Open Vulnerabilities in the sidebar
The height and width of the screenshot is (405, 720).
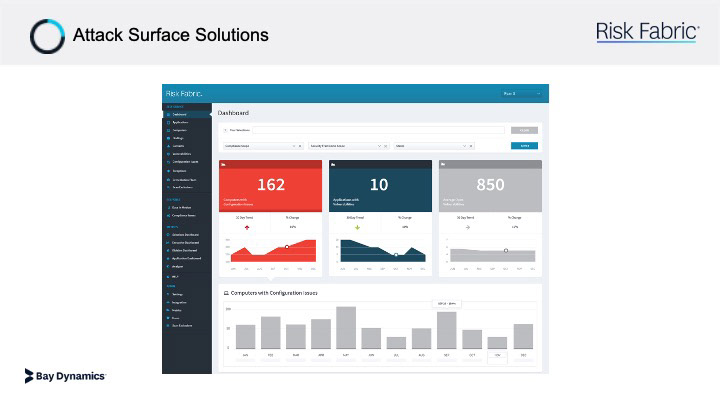point(182,154)
